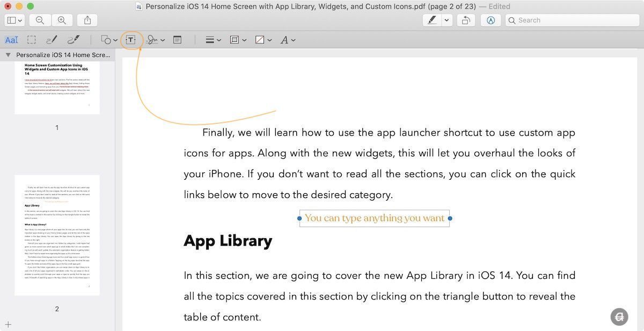Collapse the Personalize iOS 14 document triangle
The image size is (644, 331).
pos(8,55)
